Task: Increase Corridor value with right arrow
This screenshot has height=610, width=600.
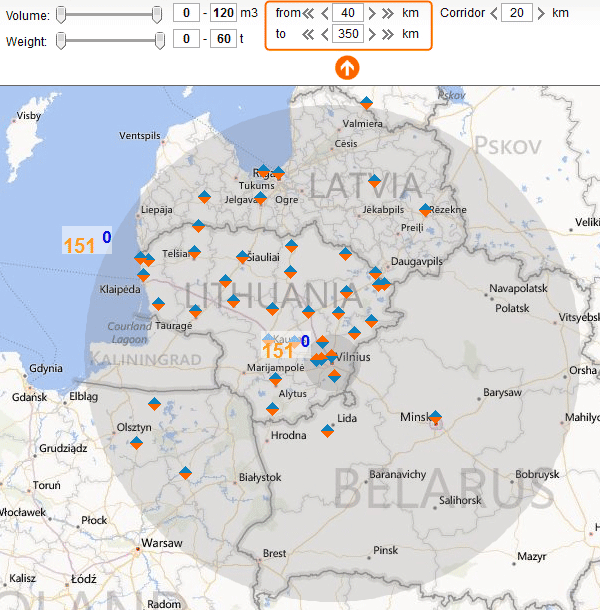Action: click(x=541, y=14)
